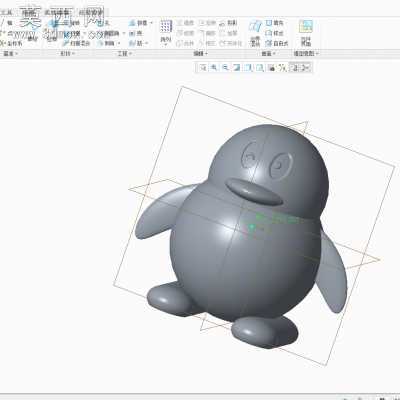
Task: Select the Fill (填充) surface tool
Action: tap(275, 23)
